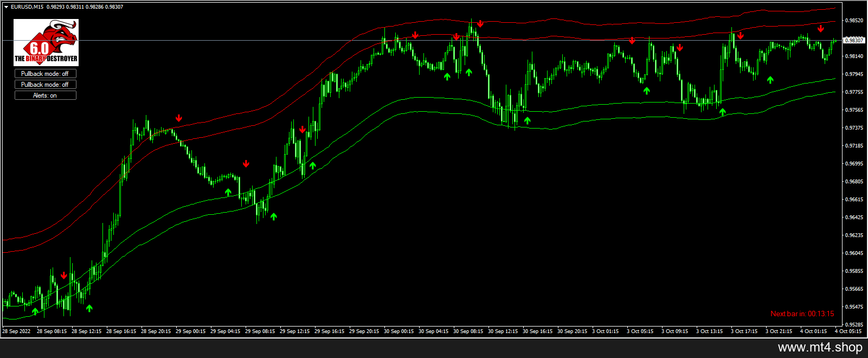The image size is (868, 358).
Task: Click the 0.96615 price axis label
Action: [x=854, y=200]
